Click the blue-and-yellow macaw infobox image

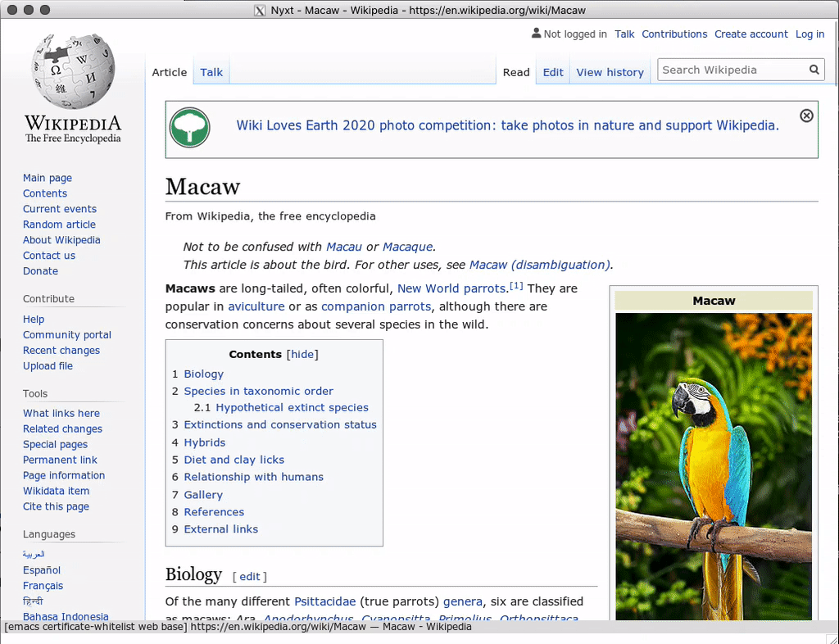click(714, 466)
